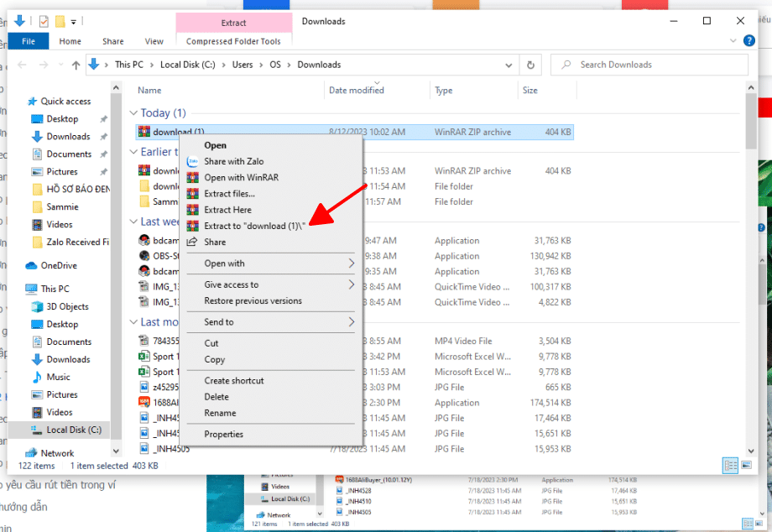Viewport: 772px width, 532px height.
Task: Select Properties in context menu
Action: click(x=223, y=434)
